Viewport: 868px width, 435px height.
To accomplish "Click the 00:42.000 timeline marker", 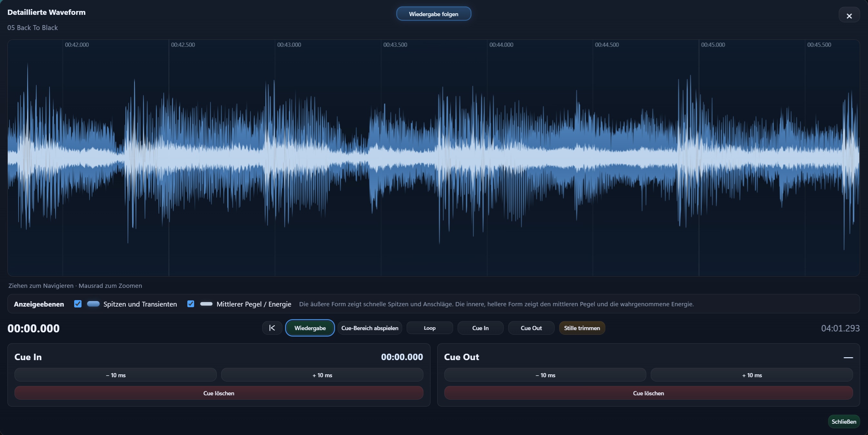I will pos(77,45).
